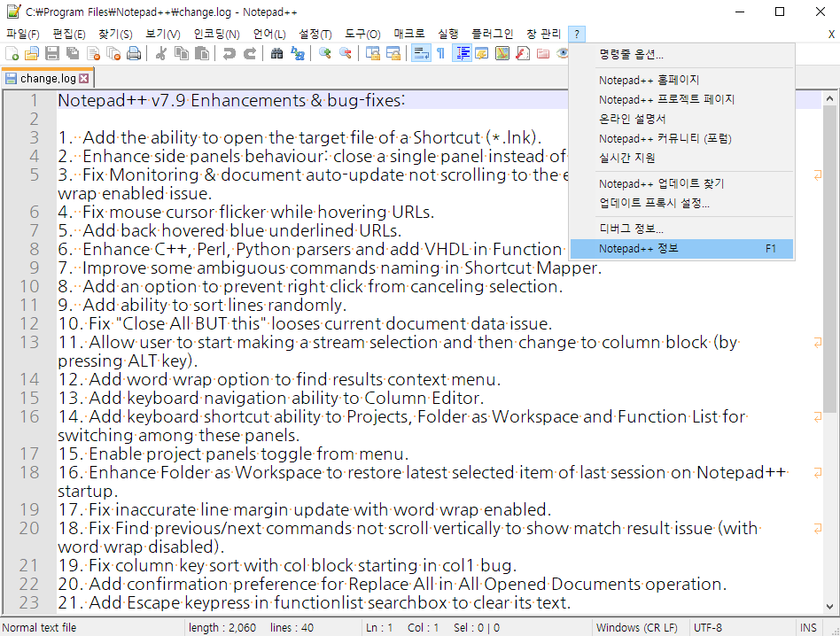Toggle the word wrap toolbar button
The height and width of the screenshot is (636, 840).
pos(421,53)
